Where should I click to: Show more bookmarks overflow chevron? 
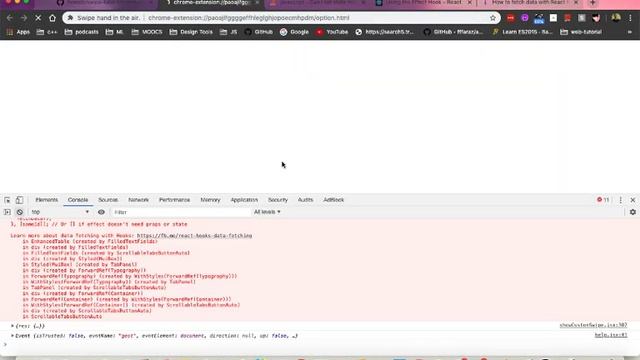pyautogui.click(x=629, y=32)
